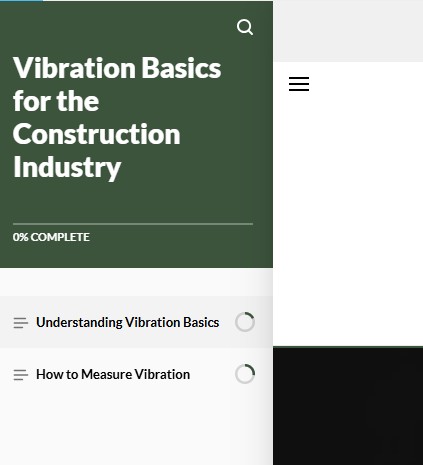Image resolution: width=423 pixels, height=465 pixels.
Task: Click the words 'for the' in title
Action: click(x=56, y=101)
